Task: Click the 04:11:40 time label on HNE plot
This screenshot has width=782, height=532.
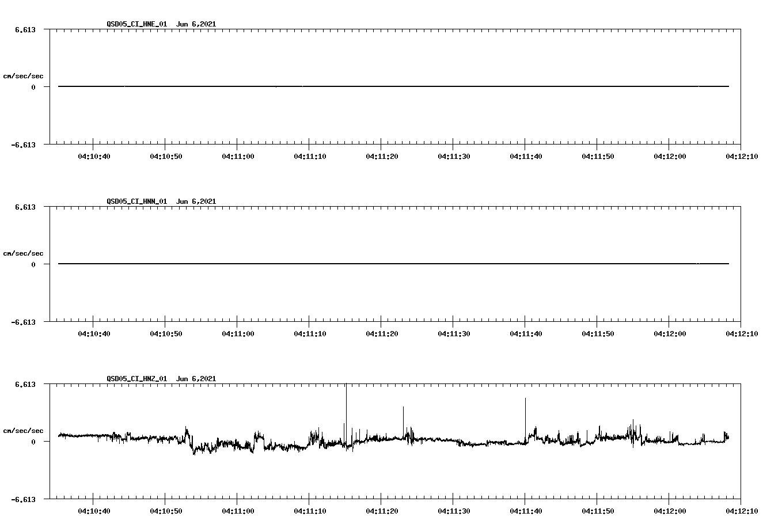Action: coord(526,156)
